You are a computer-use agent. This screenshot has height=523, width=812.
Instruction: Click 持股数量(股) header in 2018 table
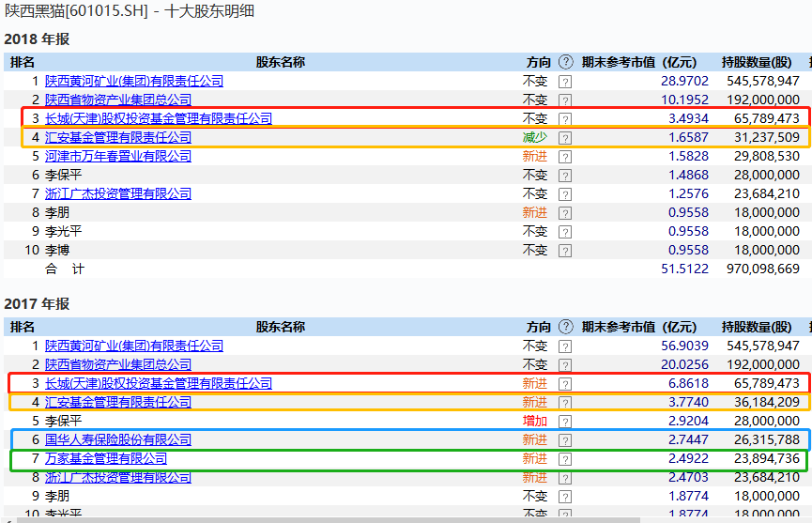click(x=757, y=62)
